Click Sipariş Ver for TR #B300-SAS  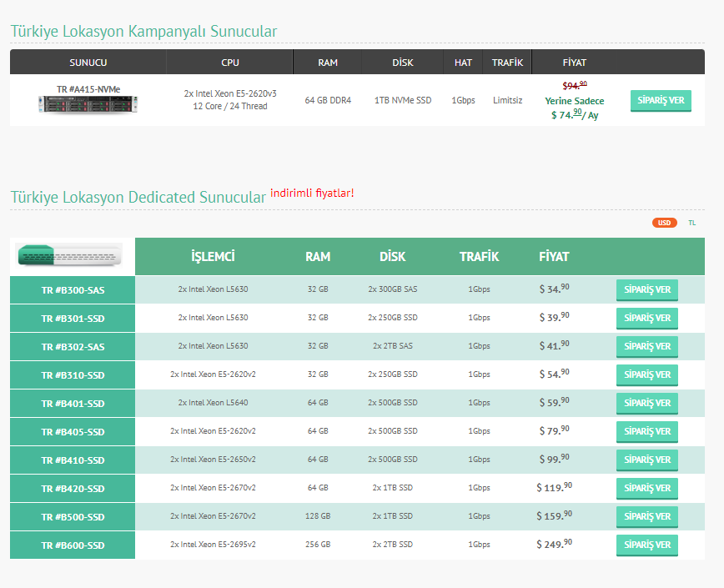(x=647, y=290)
